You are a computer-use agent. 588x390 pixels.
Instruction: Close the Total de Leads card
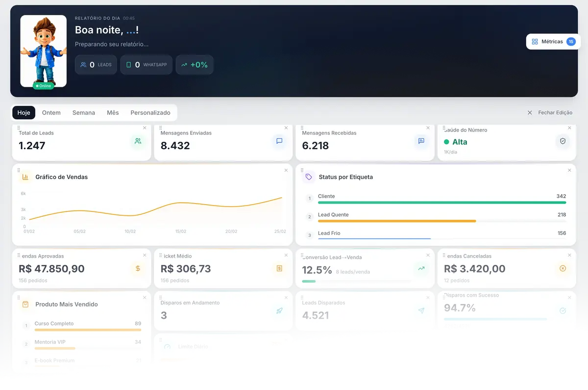[x=145, y=127]
